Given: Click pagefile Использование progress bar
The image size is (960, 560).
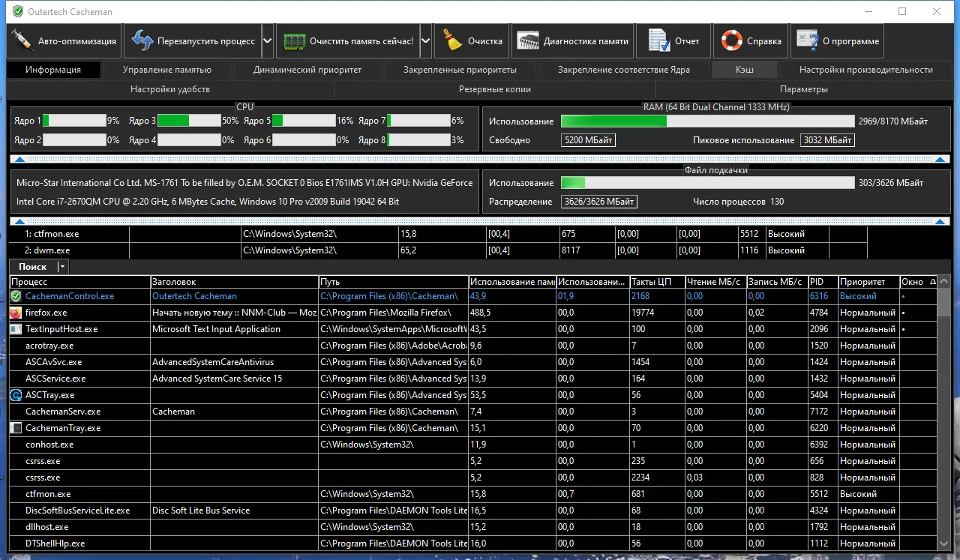Looking at the screenshot, I should (x=707, y=183).
